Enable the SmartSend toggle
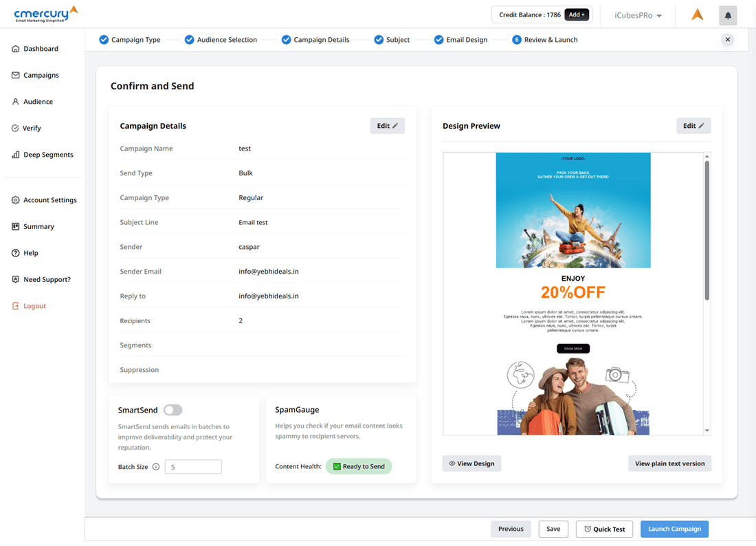Viewport: 756px width, 546px height. pyautogui.click(x=173, y=411)
